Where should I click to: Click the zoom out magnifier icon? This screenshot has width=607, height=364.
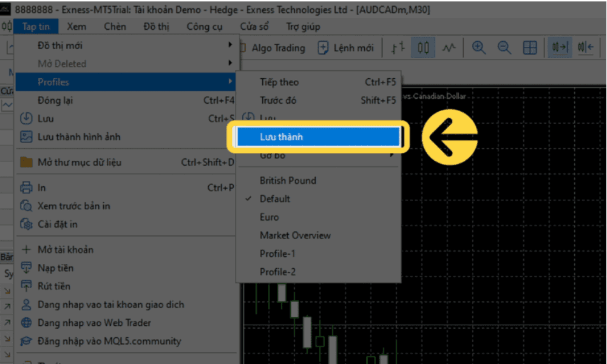pos(504,48)
